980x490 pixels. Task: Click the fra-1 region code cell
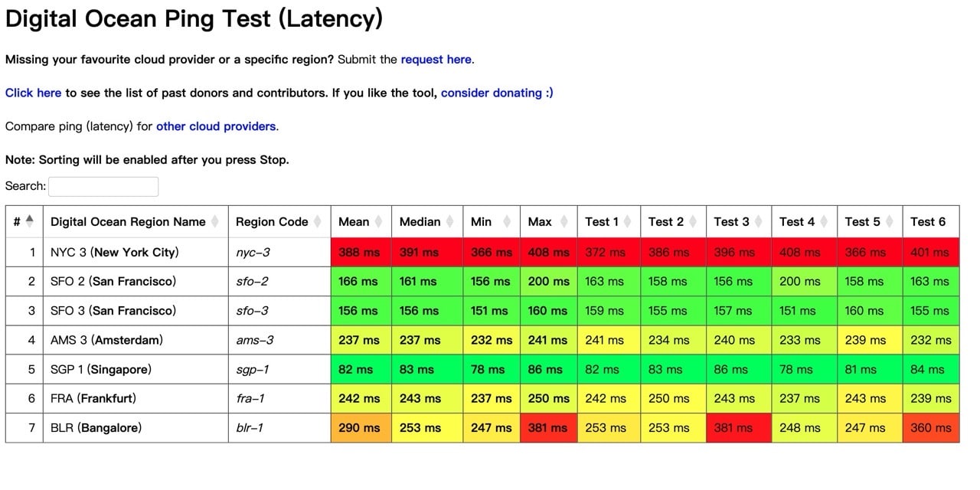click(x=279, y=398)
